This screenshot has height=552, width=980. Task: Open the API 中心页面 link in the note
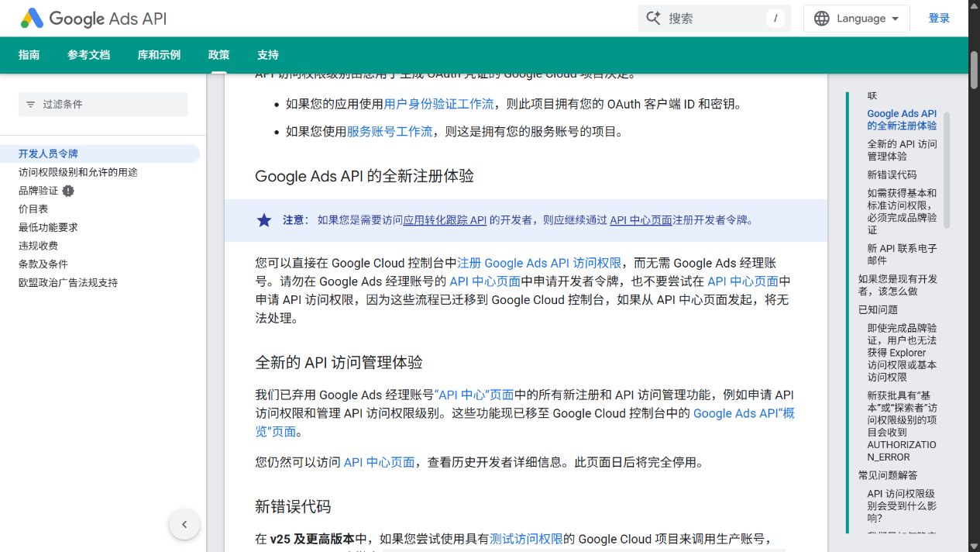tap(641, 220)
